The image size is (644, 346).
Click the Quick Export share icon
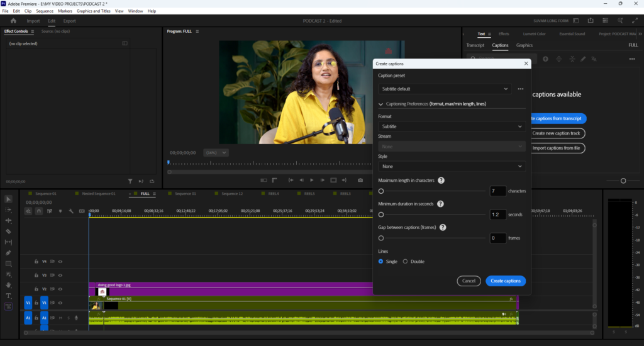591,21
